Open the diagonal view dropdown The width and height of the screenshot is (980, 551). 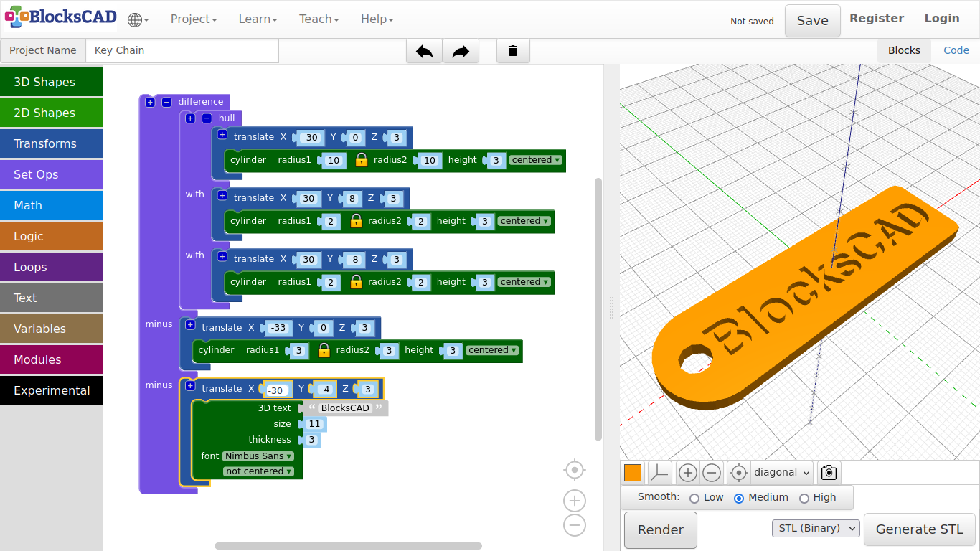tap(781, 473)
